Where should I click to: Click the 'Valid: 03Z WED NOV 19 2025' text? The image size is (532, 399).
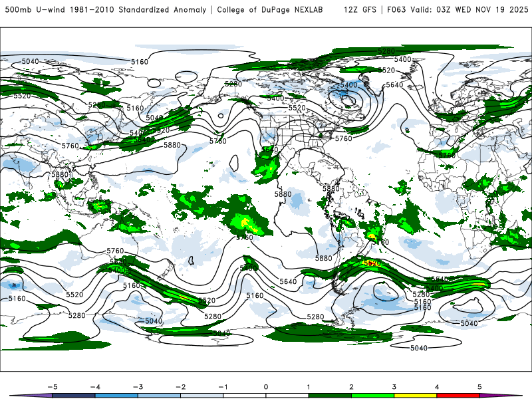pos(469,9)
